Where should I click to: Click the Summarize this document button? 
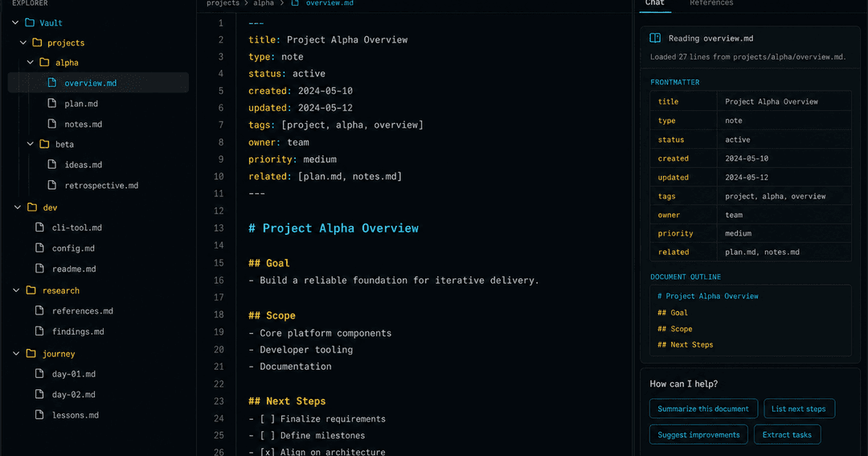[703, 409]
